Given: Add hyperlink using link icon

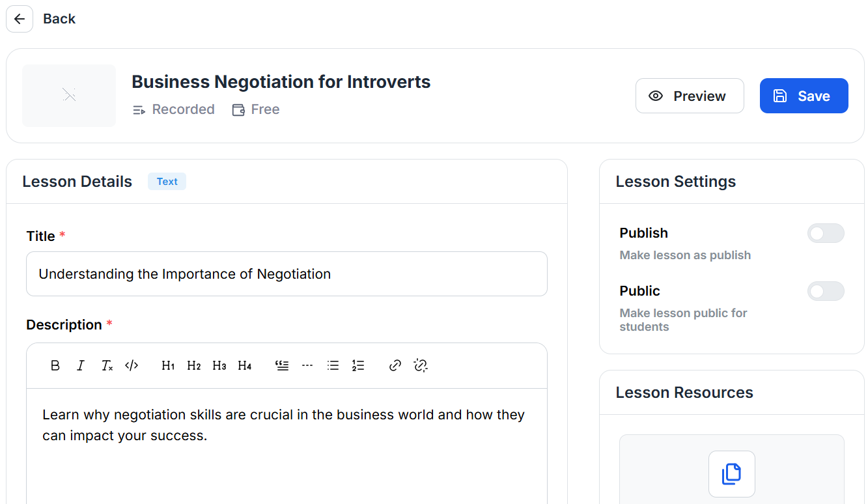Looking at the screenshot, I should [395, 366].
